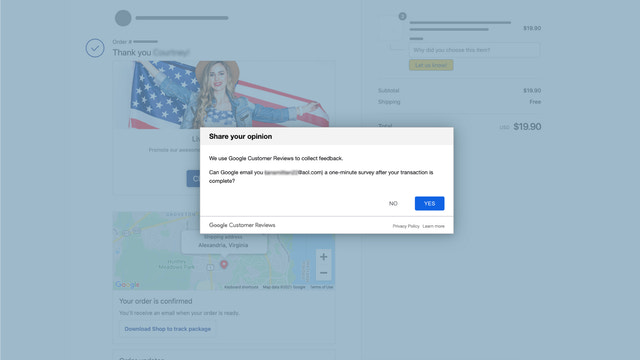Click the Subtotal label
Screen dimensions: 640x360
click(x=389, y=91)
